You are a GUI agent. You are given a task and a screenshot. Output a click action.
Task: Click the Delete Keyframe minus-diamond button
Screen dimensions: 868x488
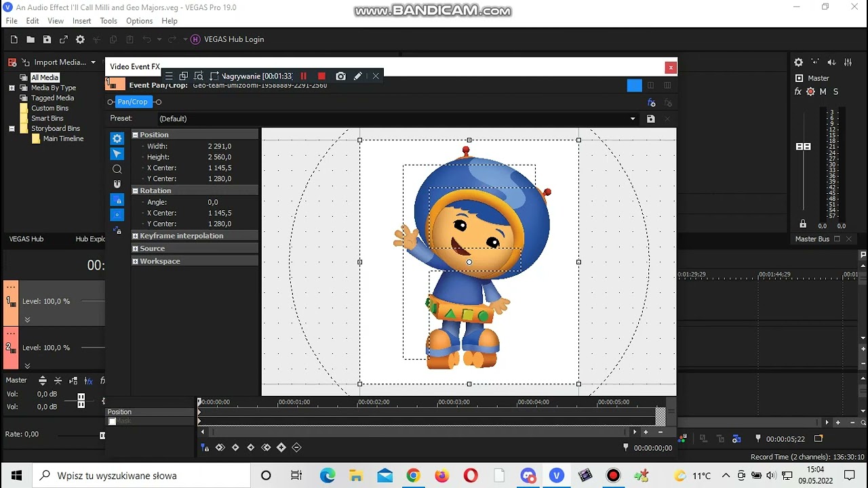(x=296, y=448)
